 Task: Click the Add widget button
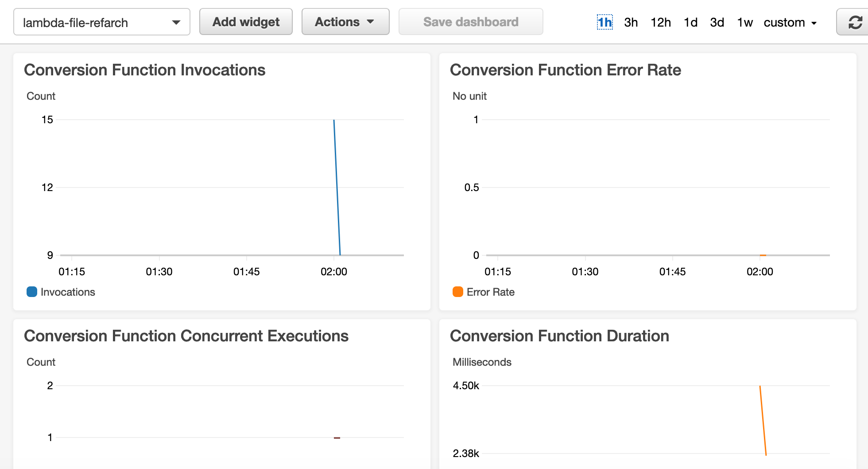[246, 21]
